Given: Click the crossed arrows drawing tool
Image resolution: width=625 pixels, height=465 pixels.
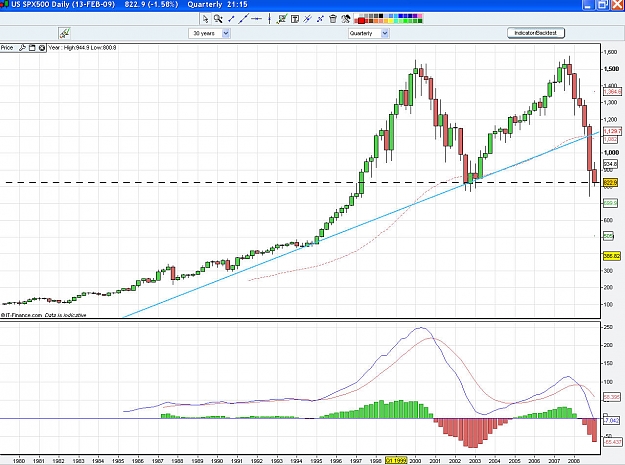Looking at the screenshot, I should pos(320,19).
